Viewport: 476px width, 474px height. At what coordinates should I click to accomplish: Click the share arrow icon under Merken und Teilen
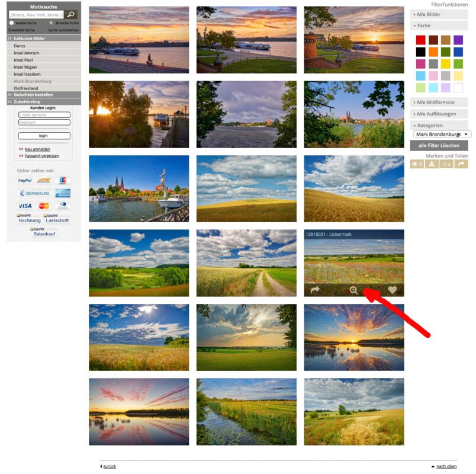461,164
